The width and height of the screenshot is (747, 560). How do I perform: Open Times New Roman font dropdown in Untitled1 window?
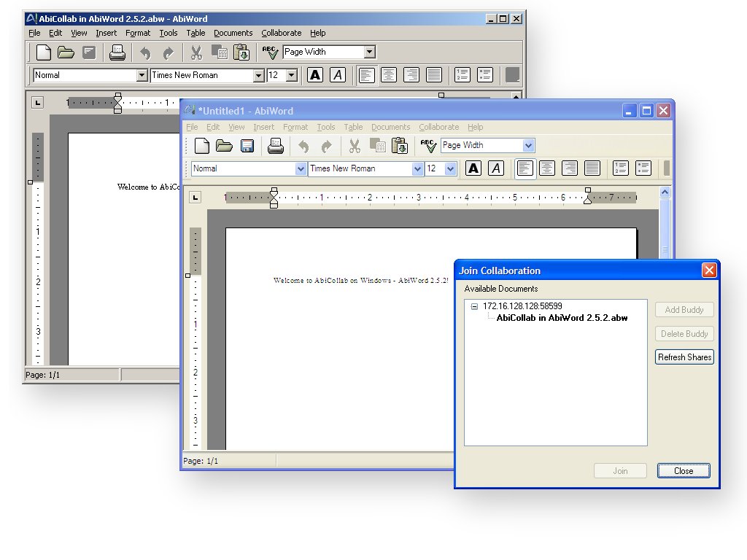417,168
